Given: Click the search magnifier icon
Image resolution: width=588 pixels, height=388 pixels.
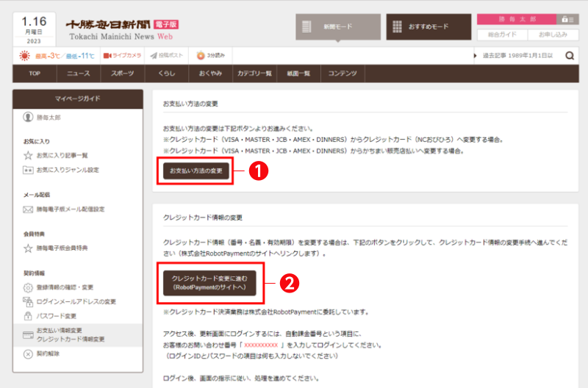Looking at the screenshot, I should 570,56.
